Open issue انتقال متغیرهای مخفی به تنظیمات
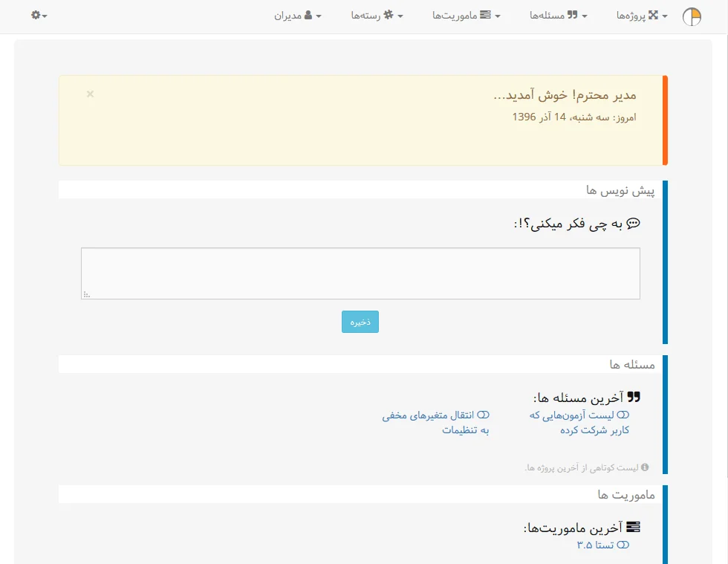This screenshot has height=564, width=728. point(435,422)
